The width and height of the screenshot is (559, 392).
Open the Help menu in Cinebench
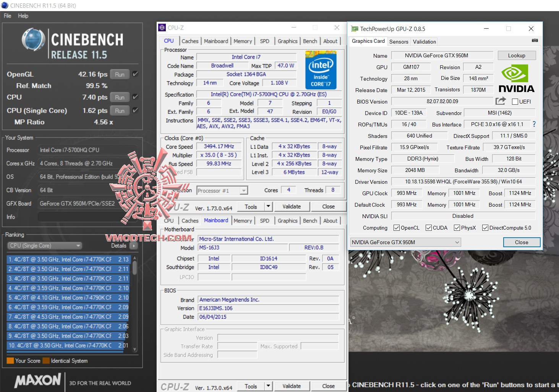[x=23, y=16]
